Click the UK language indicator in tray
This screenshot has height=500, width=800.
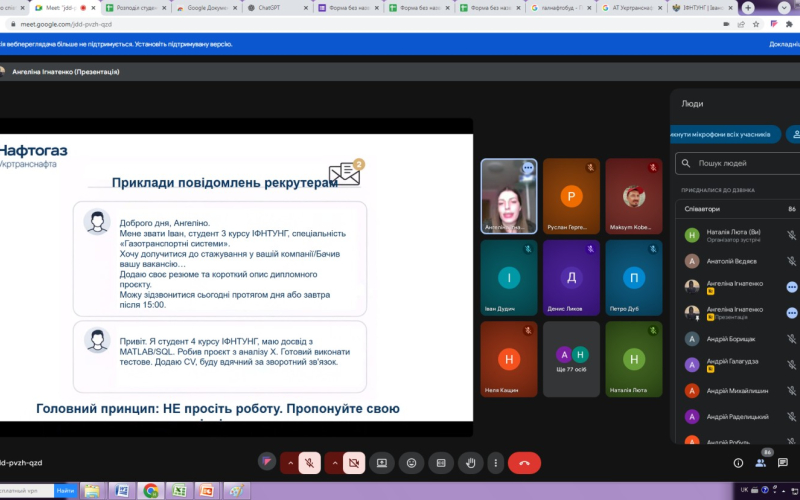pyautogui.click(x=744, y=490)
